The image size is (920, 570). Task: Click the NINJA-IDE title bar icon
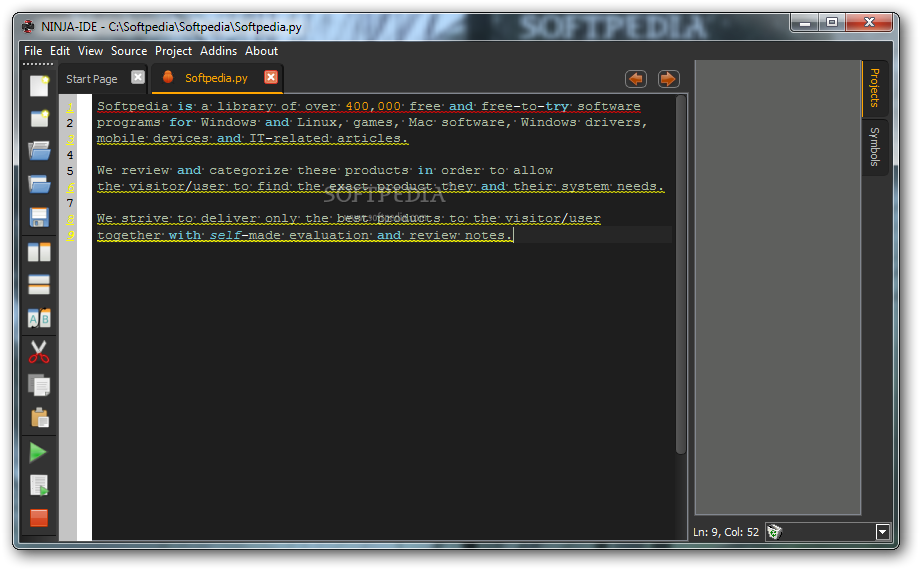[x=28, y=26]
